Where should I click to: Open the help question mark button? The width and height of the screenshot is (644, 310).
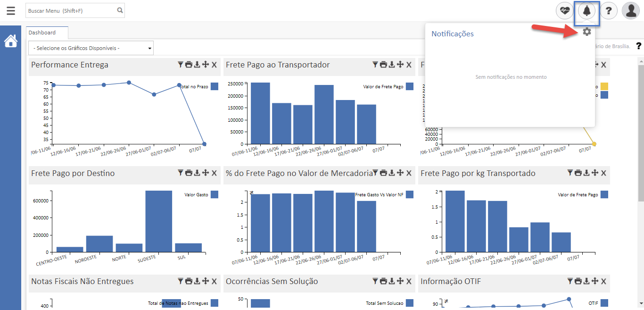pos(609,10)
